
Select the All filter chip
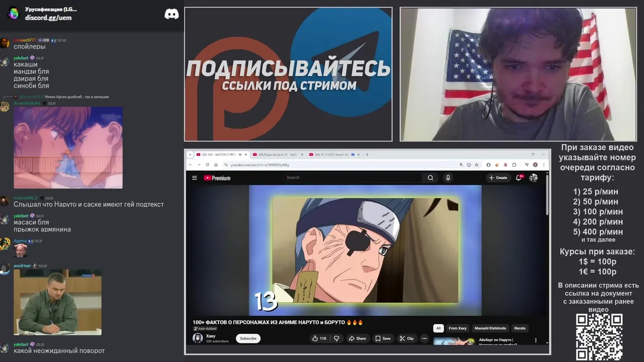click(x=438, y=328)
